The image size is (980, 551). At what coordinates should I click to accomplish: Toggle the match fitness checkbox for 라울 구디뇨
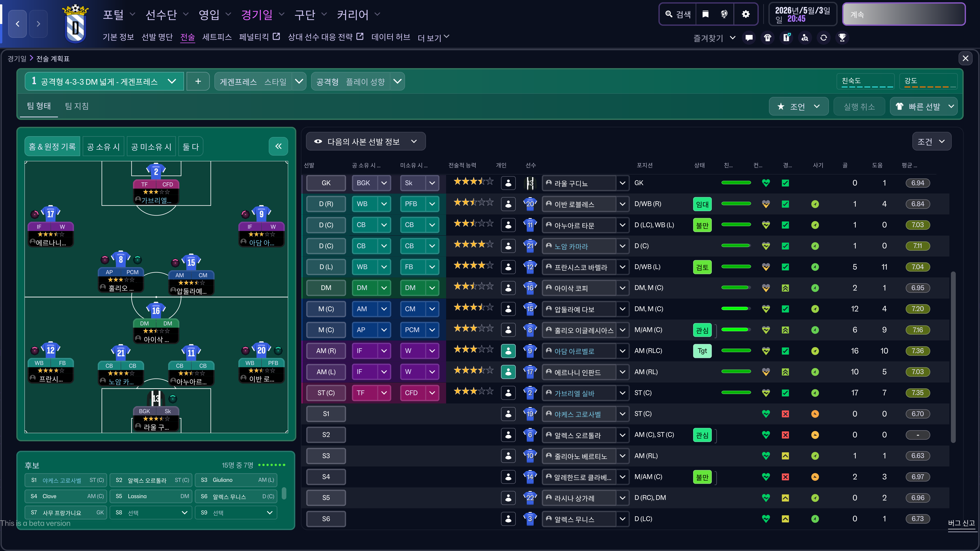pyautogui.click(x=785, y=183)
